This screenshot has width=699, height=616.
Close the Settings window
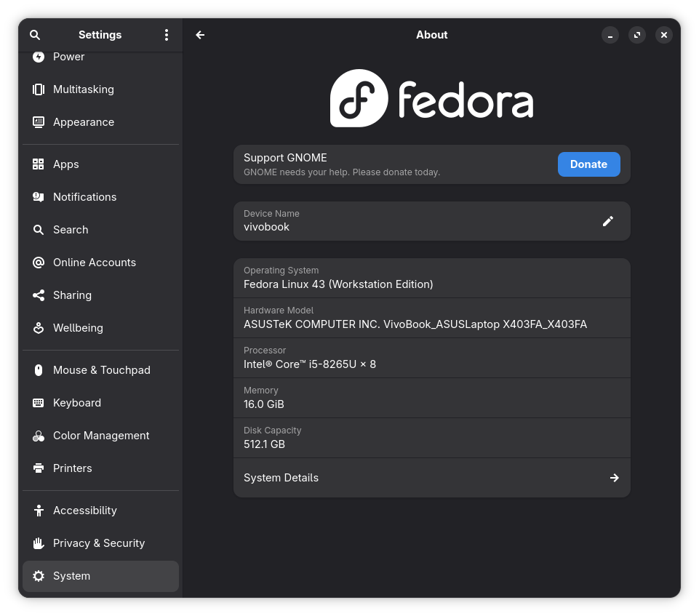(664, 35)
